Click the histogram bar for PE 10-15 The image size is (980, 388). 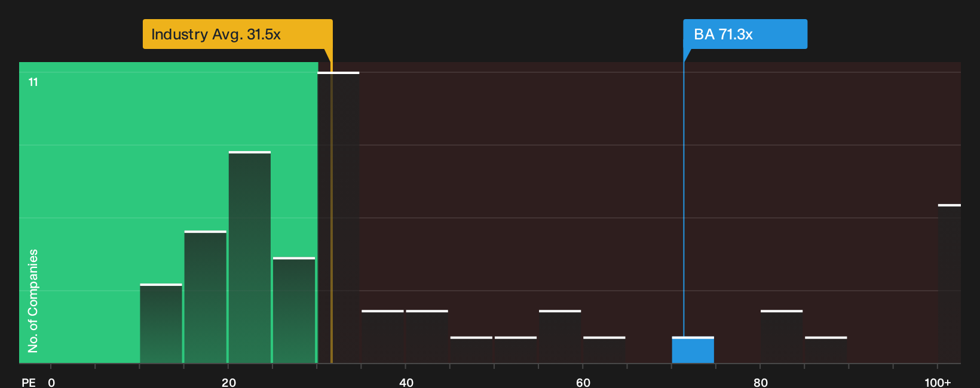pyautogui.click(x=161, y=324)
